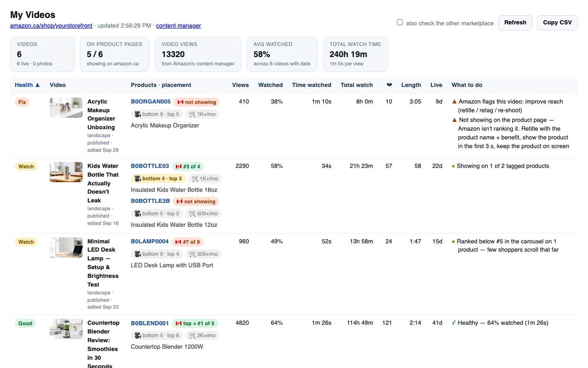Click the 500+/mo cart sales badge
Image resolution: width=588 pixels, height=368 pixels.
tap(204, 213)
